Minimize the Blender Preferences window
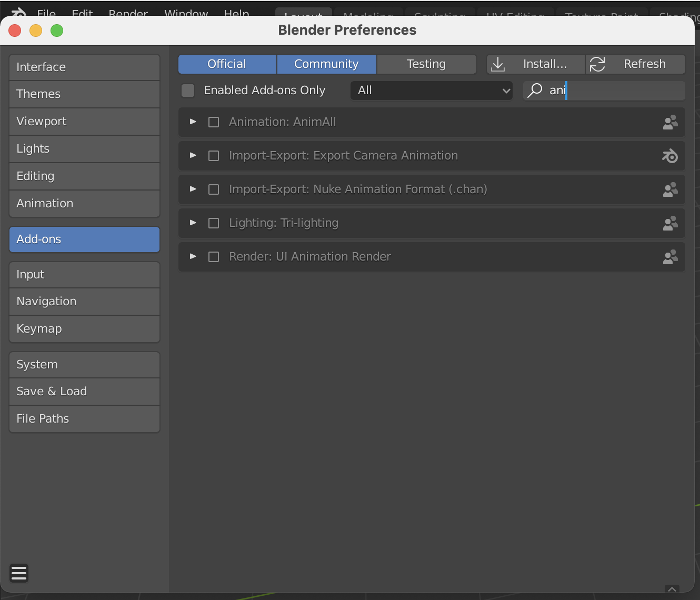The width and height of the screenshot is (700, 600). pos(36,31)
